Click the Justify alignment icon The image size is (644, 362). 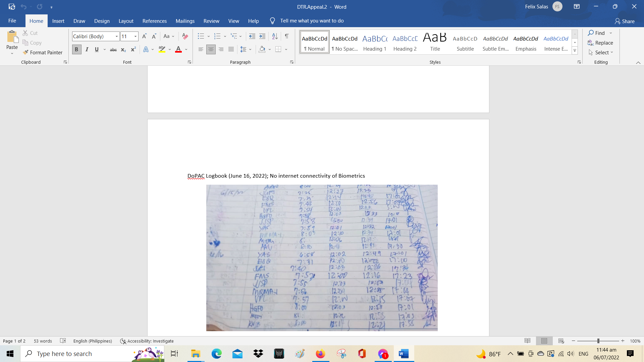coord(231,50)
